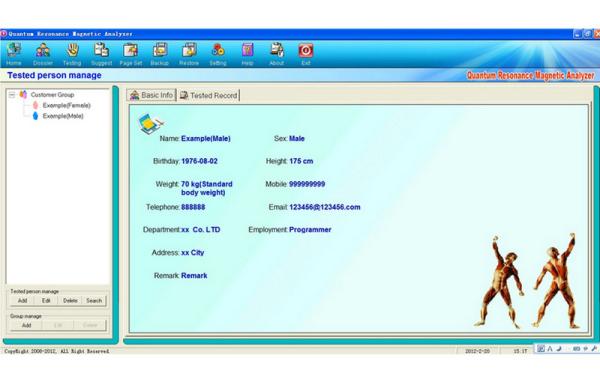600x385 pixels.
Task: Click the Customer Group people icon
Action: (23, 94)
